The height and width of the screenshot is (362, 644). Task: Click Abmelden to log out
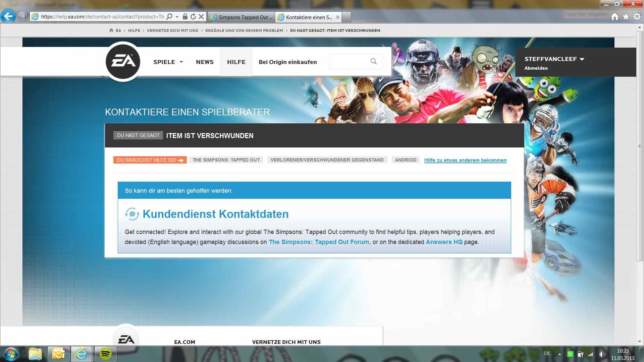pos(536,68)
